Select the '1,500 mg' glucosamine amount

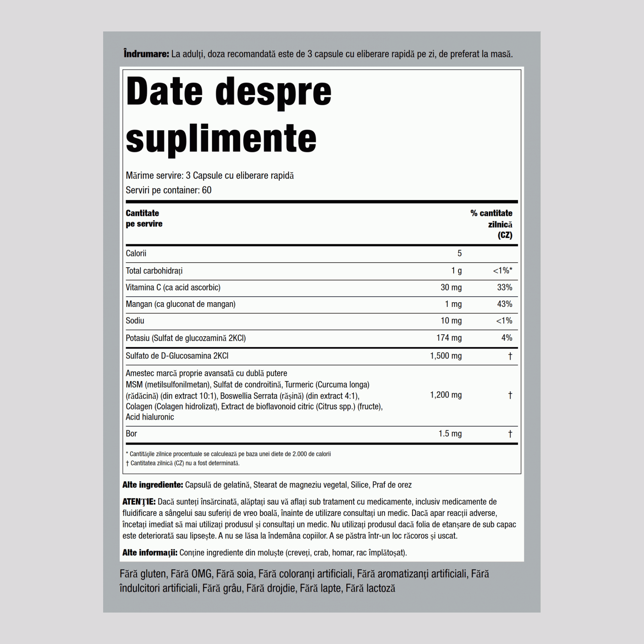click(446, 356)
